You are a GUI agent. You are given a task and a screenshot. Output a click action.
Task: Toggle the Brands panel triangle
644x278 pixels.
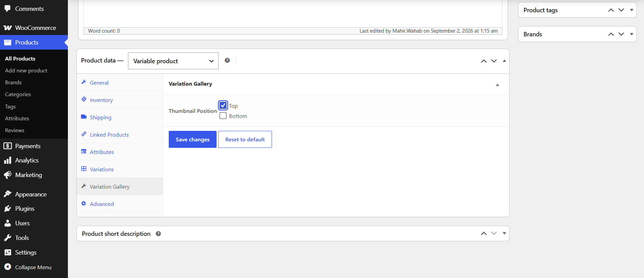pyautogui.click(x=631, y=34)
